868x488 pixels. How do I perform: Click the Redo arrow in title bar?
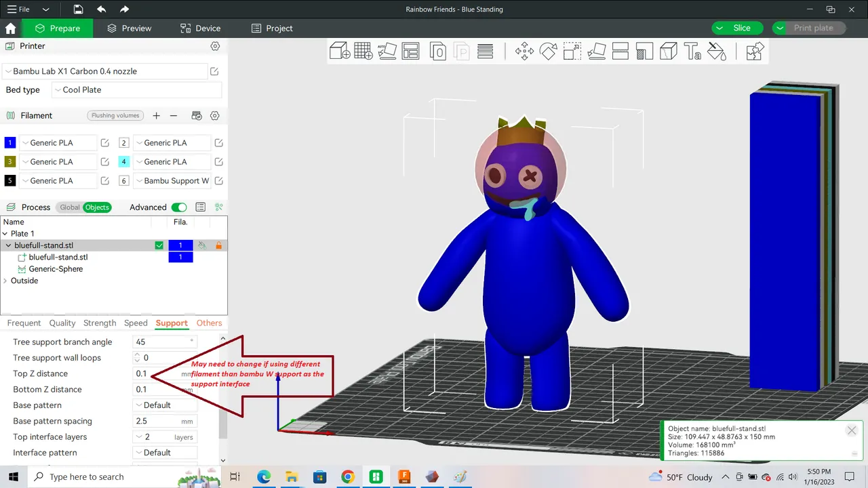point(124,9)
